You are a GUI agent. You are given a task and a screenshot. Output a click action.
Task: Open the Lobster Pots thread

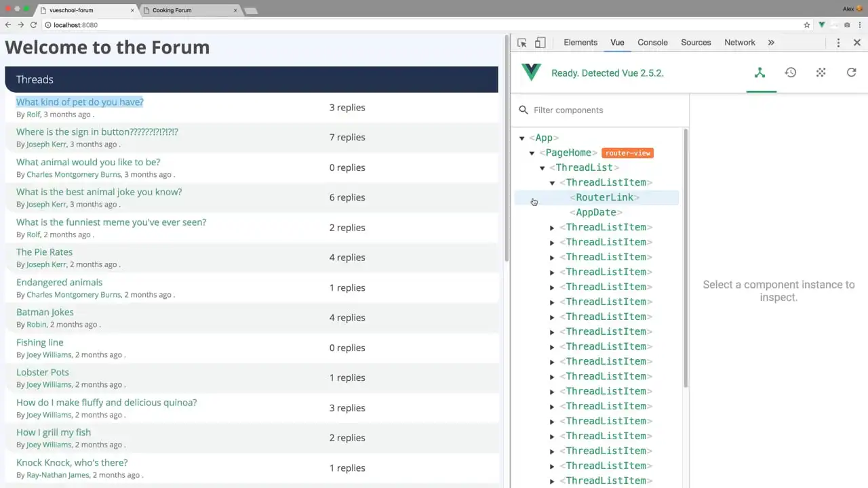coord(43,372)
